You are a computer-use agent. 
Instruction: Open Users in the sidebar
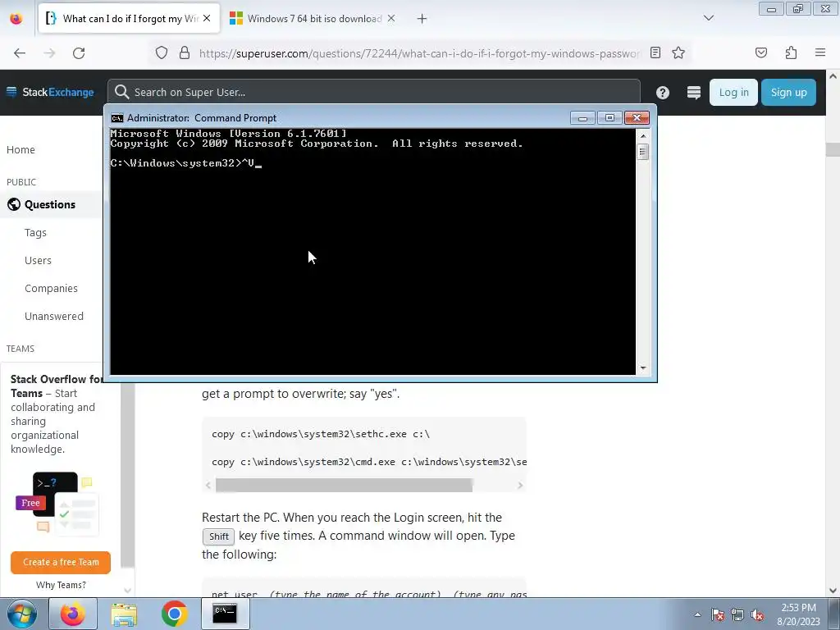point(38,260)
